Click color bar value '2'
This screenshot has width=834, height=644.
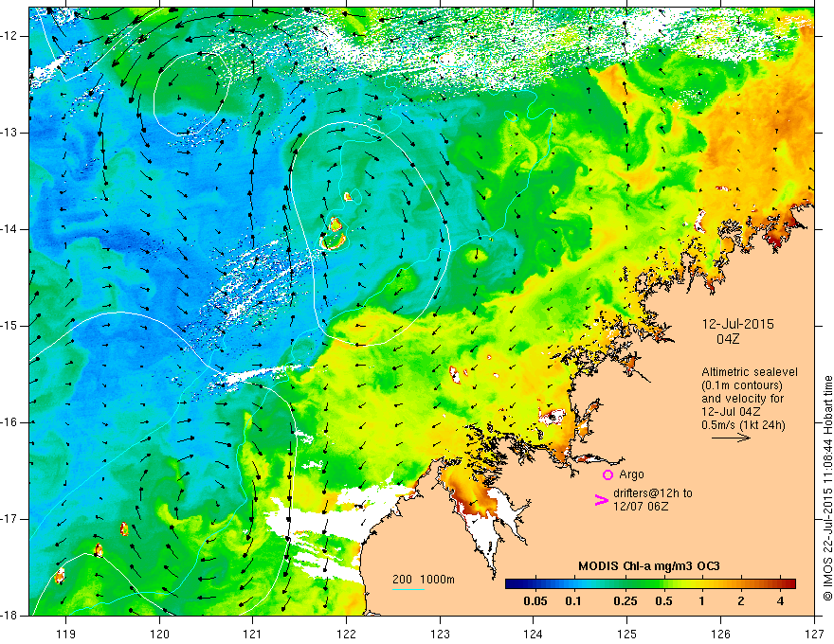click(x=741, y=601)
